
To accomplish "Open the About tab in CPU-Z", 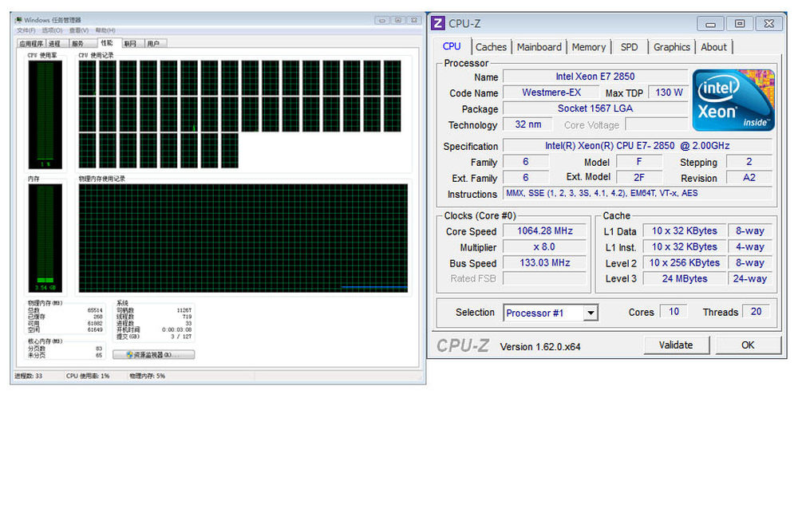I will (x=713, y=47).
